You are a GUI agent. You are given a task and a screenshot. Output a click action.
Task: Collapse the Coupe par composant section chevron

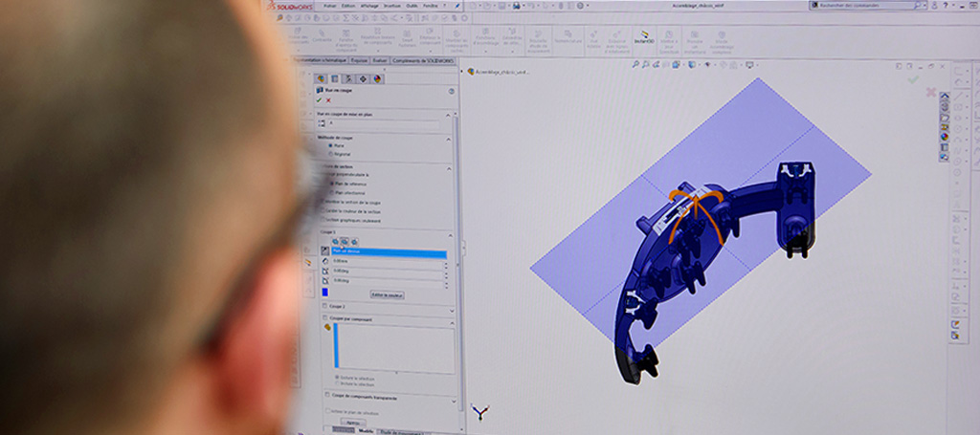pyautogui.click(x=452, y=321)
